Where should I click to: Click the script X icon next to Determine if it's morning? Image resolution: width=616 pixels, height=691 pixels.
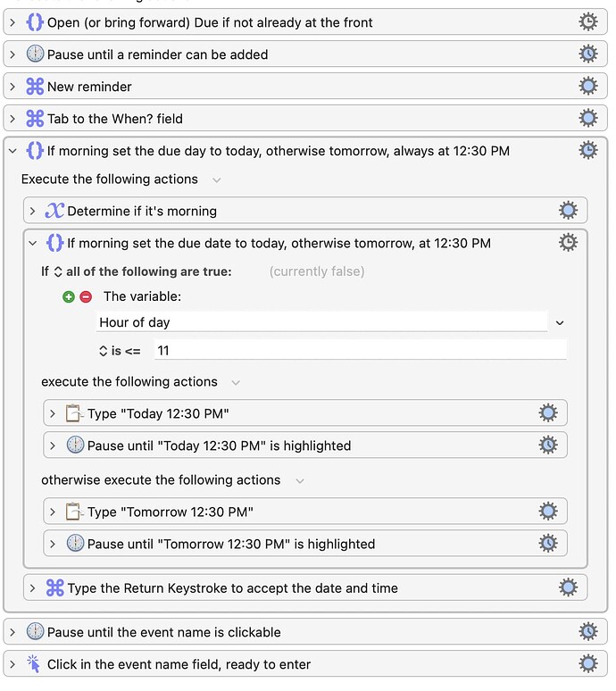tap(54, 211)
